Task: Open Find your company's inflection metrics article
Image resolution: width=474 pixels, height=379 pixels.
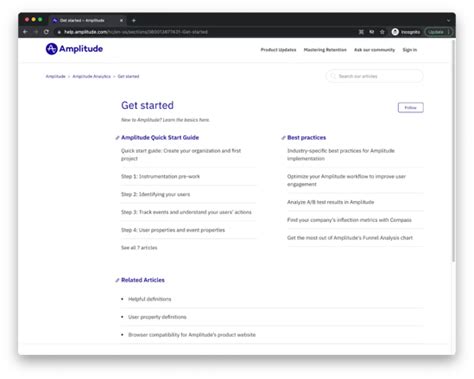Action: [x=349, y=220]
